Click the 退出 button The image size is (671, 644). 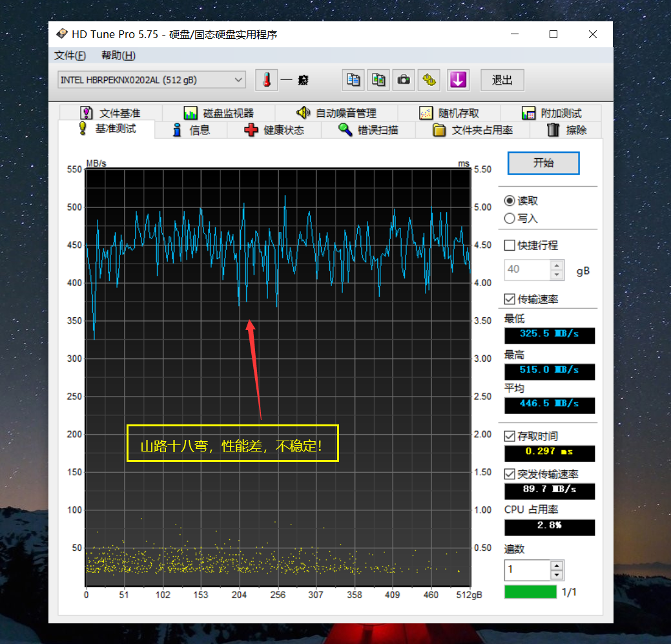502,80
